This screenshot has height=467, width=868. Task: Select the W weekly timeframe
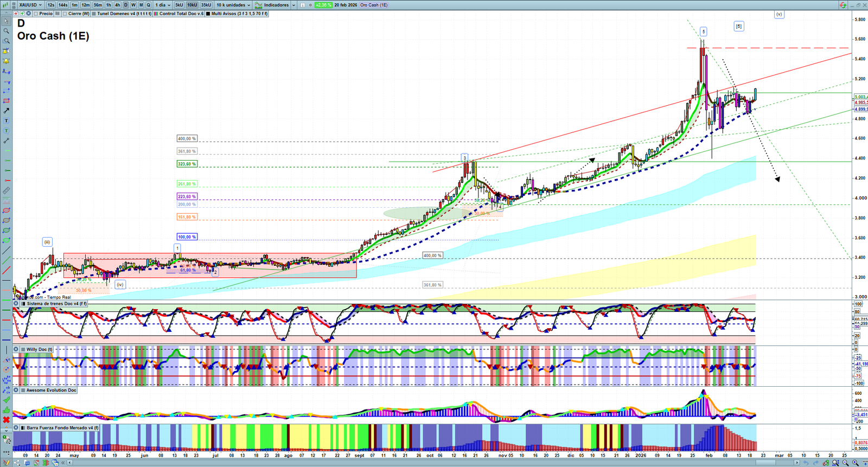point(133,5)
